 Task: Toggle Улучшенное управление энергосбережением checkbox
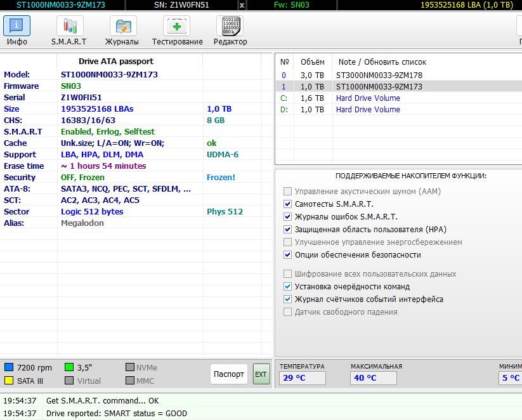click(x=287, y=242)
